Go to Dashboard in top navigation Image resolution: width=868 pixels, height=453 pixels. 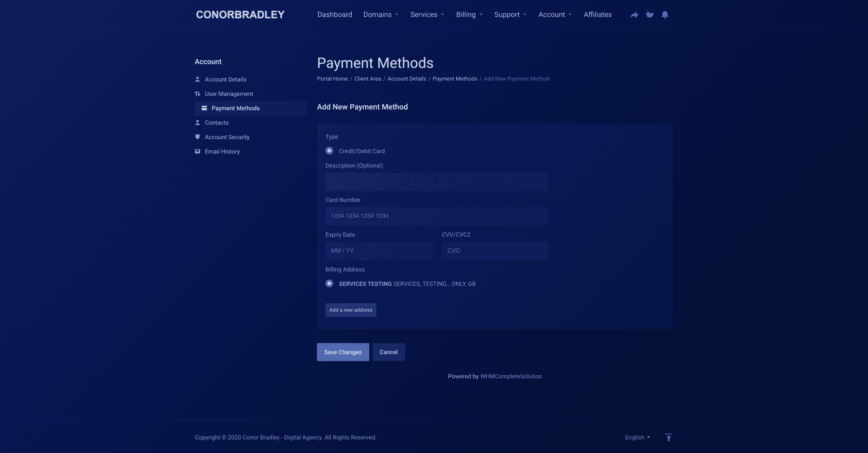(335, 15)
